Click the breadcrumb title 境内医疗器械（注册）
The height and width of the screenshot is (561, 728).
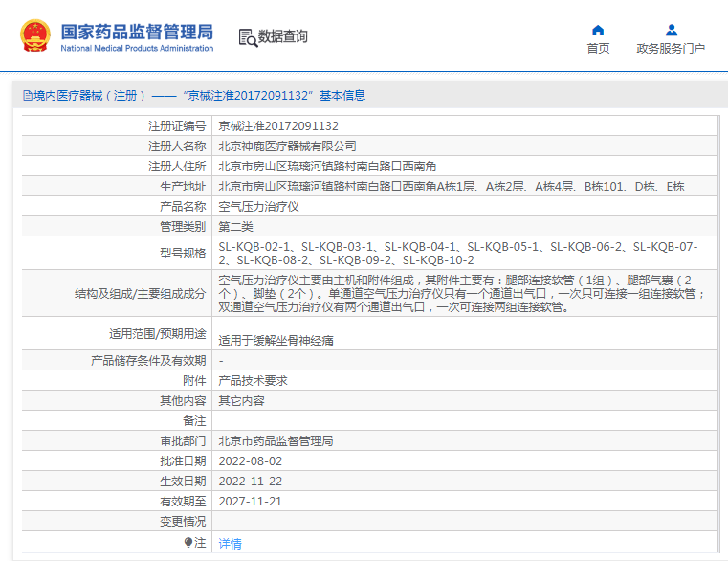click(x=90, y=96)
